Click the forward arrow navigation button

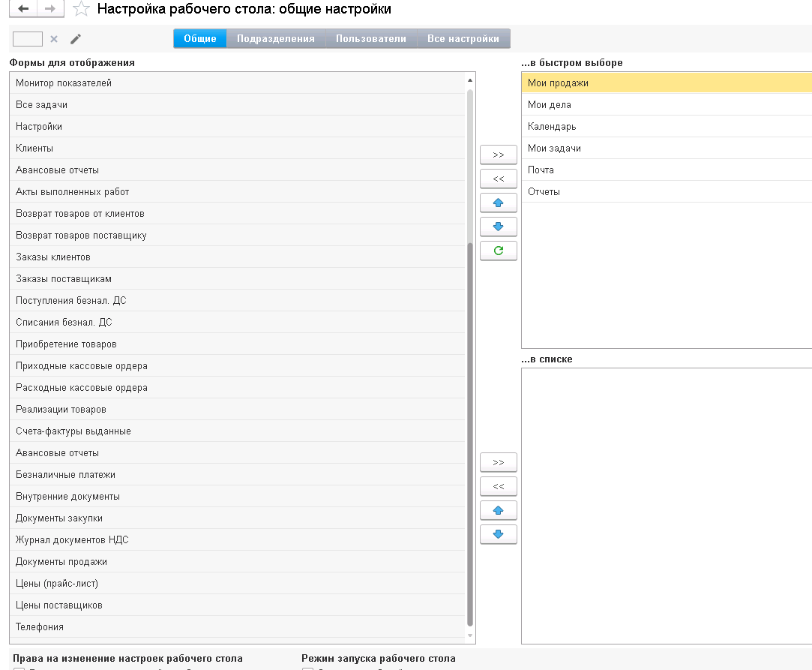click(49, 9)
